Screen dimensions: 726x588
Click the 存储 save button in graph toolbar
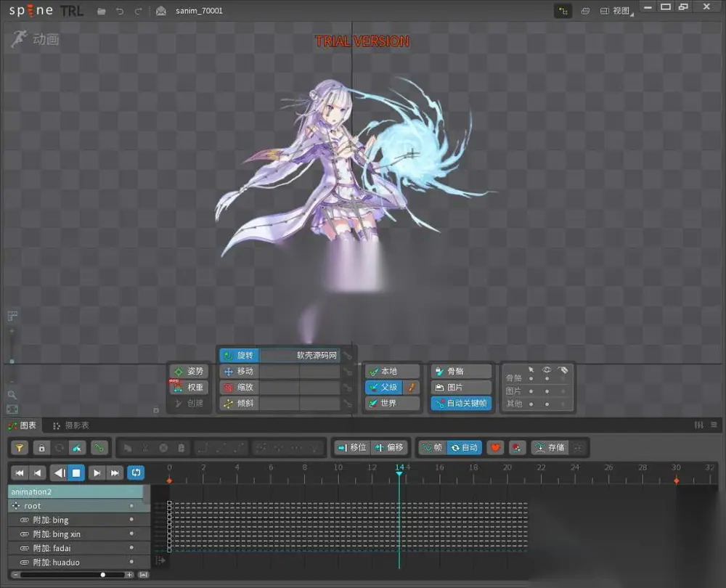[550, 448]
